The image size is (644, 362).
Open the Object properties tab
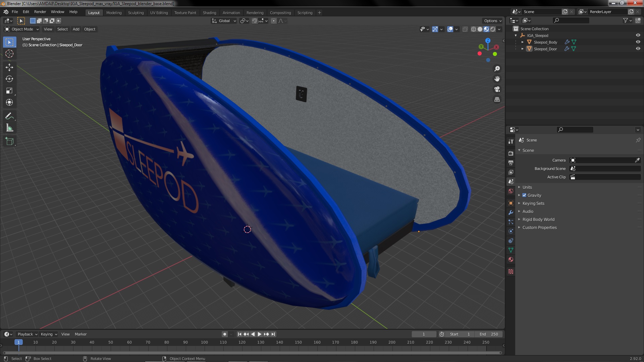pyautogui.click(x=511, y=203)
